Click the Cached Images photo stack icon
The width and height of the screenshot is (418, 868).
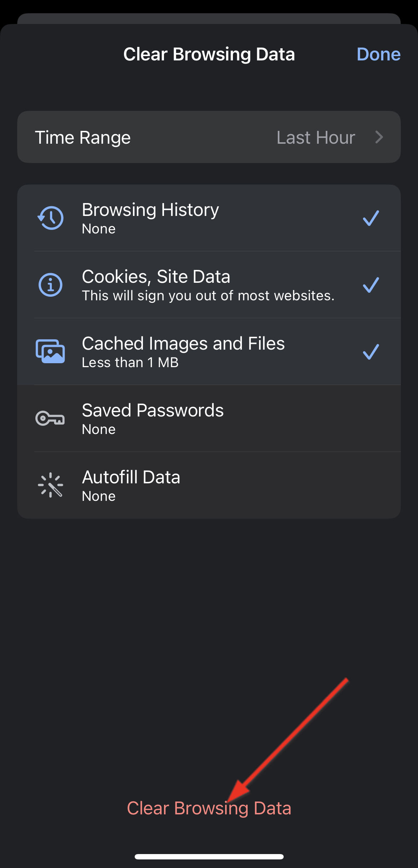(x=50, y=351)
